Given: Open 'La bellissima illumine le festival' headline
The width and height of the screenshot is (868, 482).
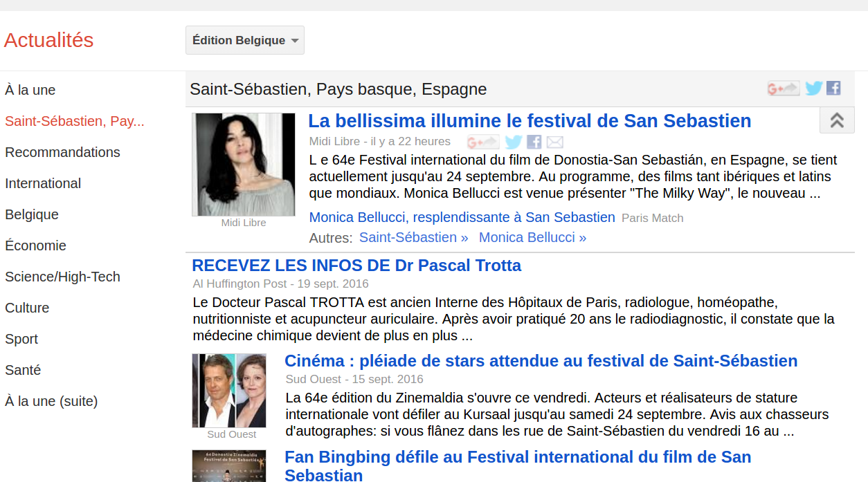Looking at the screenshot, I should click(530, 121).
